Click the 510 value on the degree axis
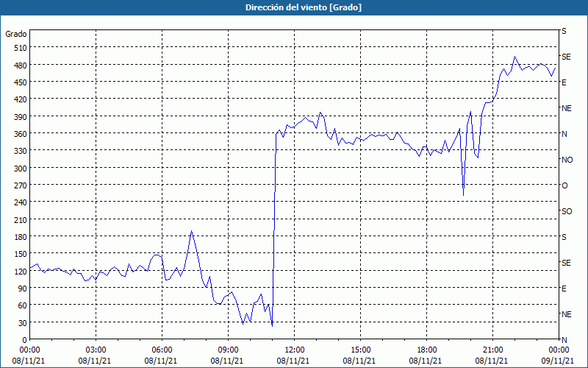This screenshot has height=368, width=588. click(21, 48)
